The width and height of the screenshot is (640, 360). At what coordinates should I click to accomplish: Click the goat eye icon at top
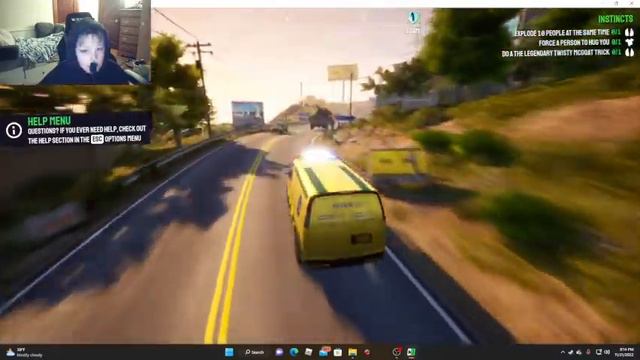413,18
